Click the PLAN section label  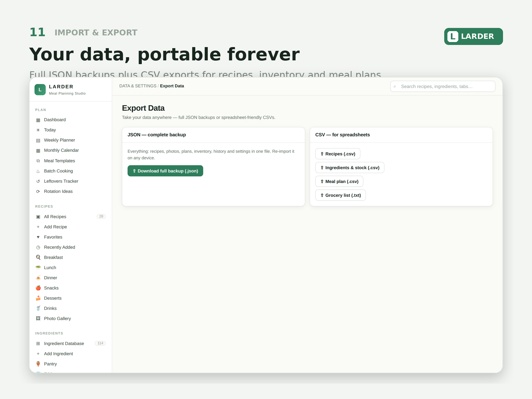tap(41, 110)
